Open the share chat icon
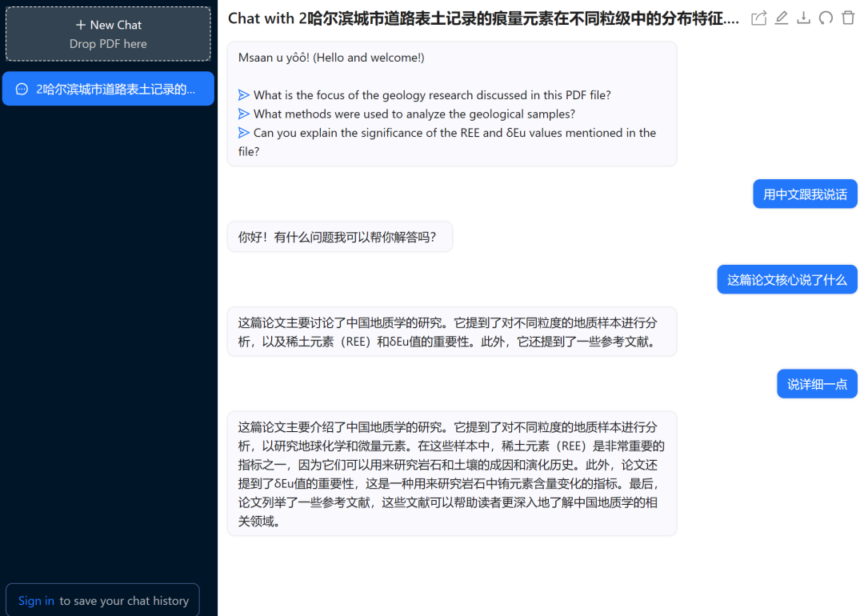The height and width of the screenshot is (616, 864). [758, 18]
